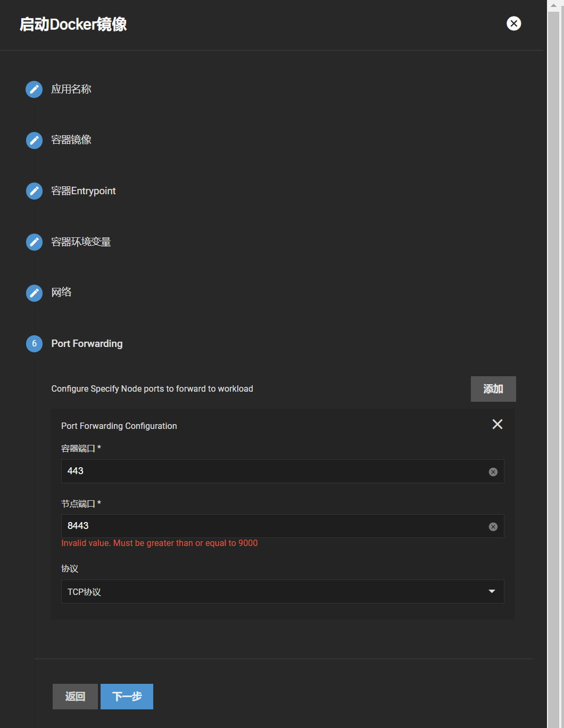Click the pencil icon beside 网络
This screenshot has height=728, width=564.
pos(34,293)
